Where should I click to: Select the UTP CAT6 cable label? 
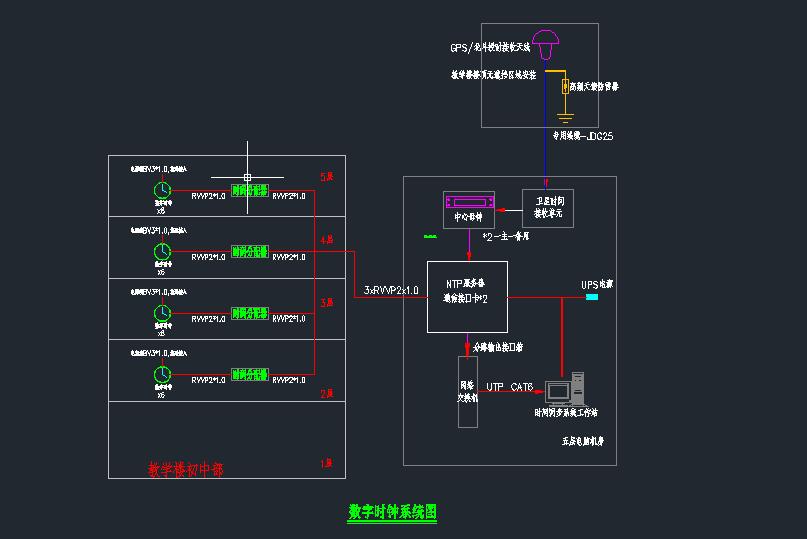pos(510,386)
